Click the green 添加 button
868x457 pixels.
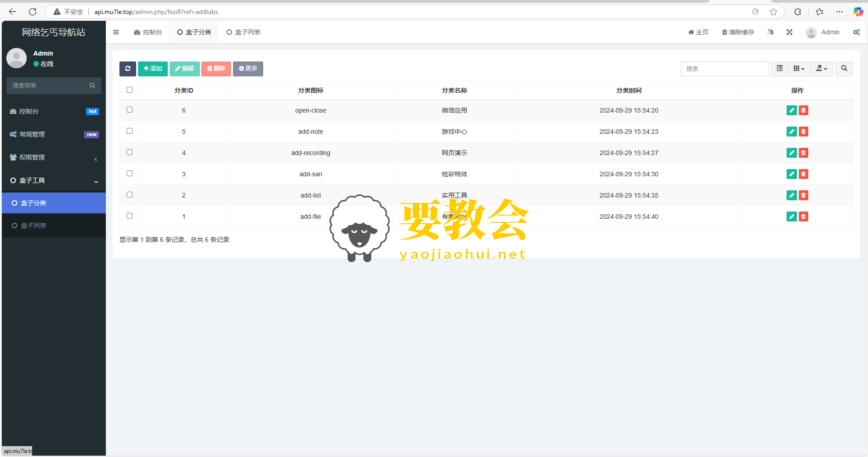click(x=153, y=69)
